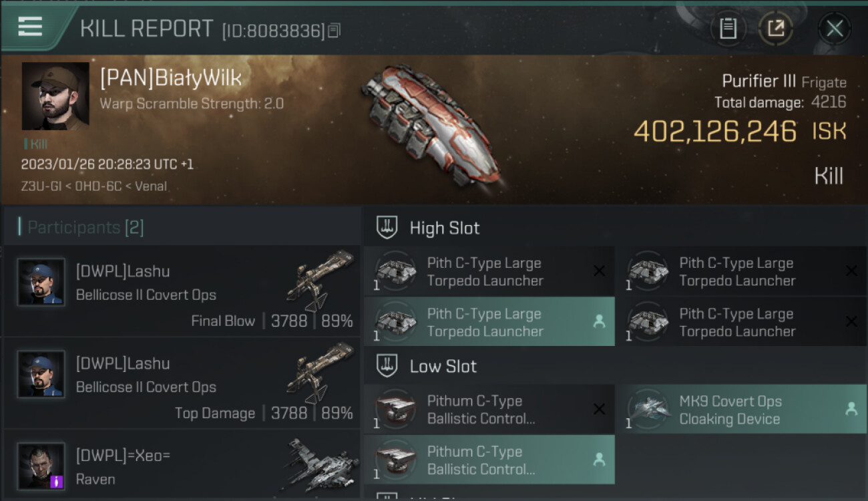Open =Xeo= pilot portrait
This screenshot has height=501, width=868.
click(41, 466)
